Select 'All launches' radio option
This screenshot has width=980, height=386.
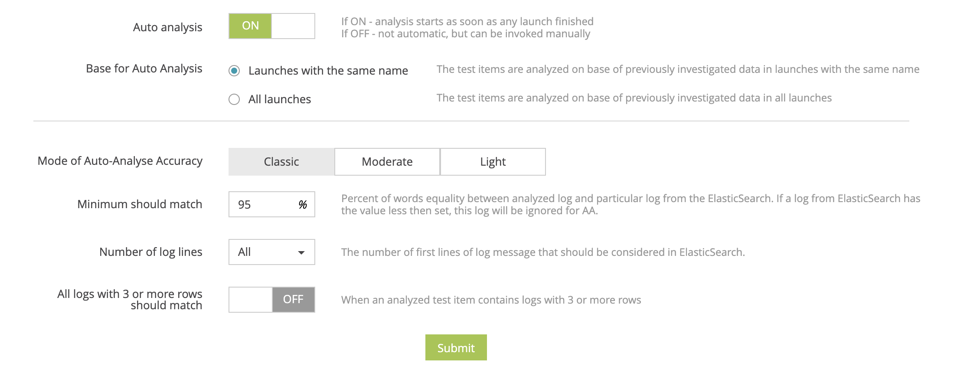point(234,99)
